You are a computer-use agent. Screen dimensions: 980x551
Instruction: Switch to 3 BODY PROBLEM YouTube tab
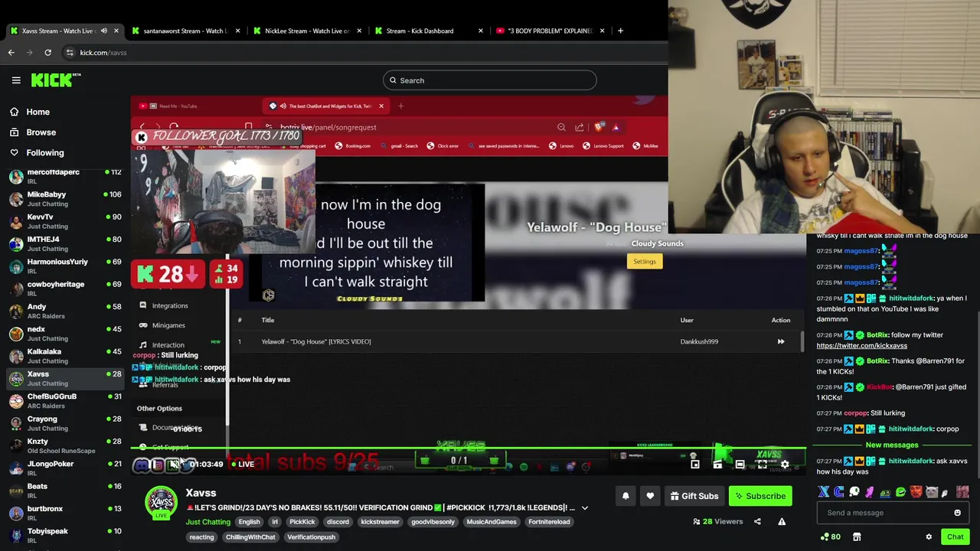(550, 31)
